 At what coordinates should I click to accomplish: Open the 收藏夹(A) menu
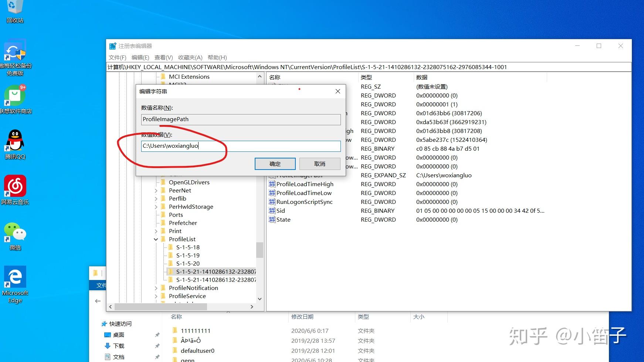click(x=190, y=57)
